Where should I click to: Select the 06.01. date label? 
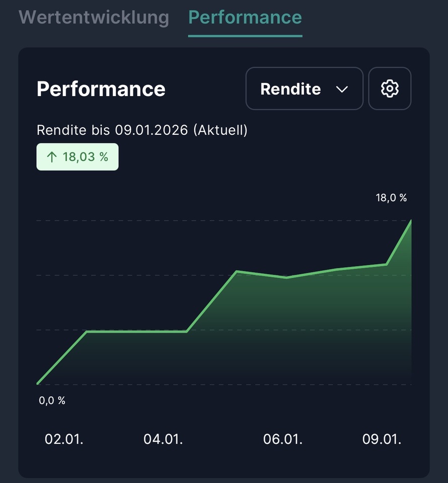[x=282, y=439]
